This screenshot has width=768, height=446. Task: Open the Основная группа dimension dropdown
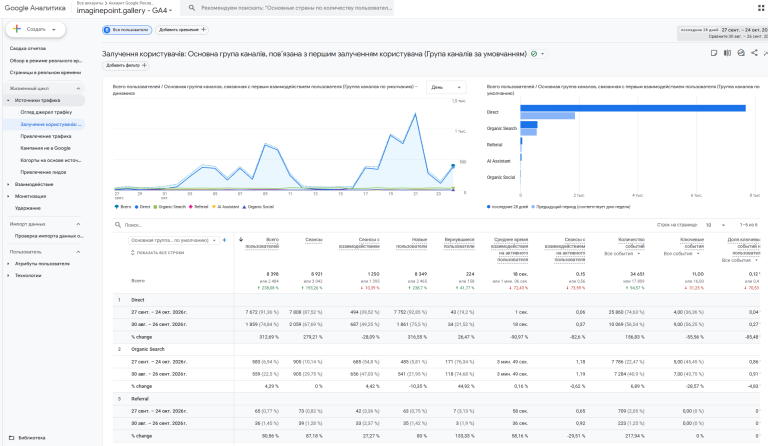coord(173,240)
